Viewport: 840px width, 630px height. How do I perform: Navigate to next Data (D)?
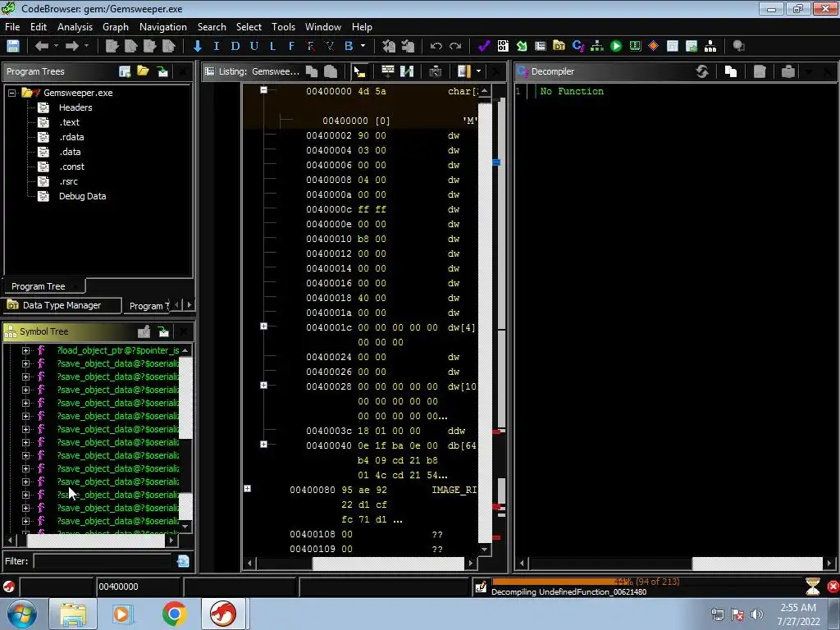[235, 46]
